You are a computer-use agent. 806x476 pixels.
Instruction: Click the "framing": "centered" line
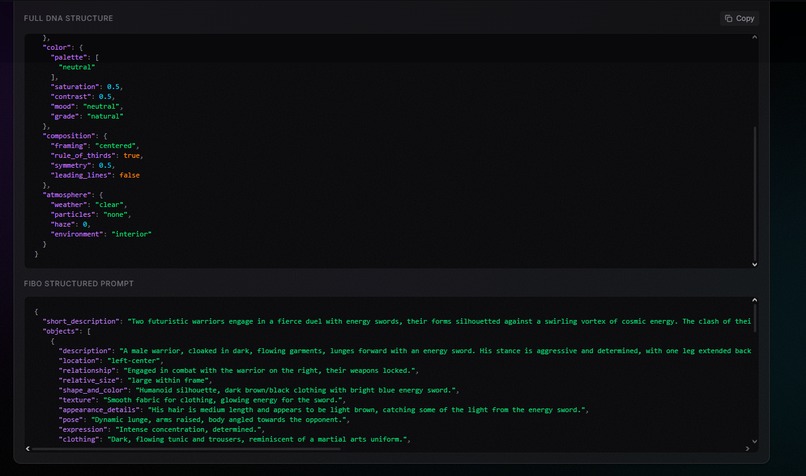coord(95,145)
